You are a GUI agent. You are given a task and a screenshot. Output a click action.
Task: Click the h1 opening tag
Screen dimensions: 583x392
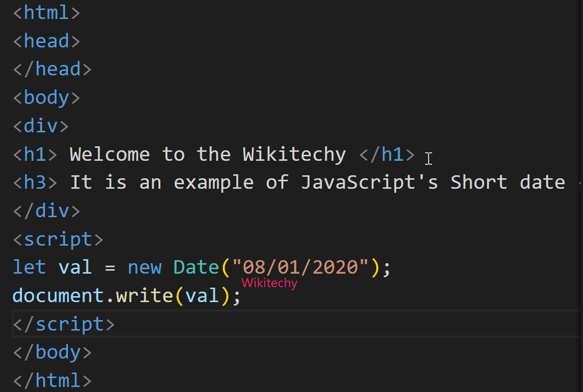(x=34, y=154)
